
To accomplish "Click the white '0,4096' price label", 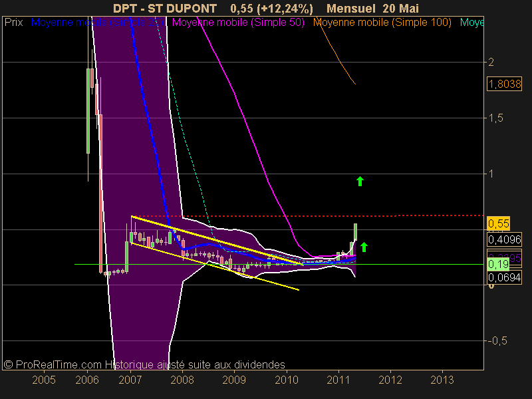I will coord(505,239).
